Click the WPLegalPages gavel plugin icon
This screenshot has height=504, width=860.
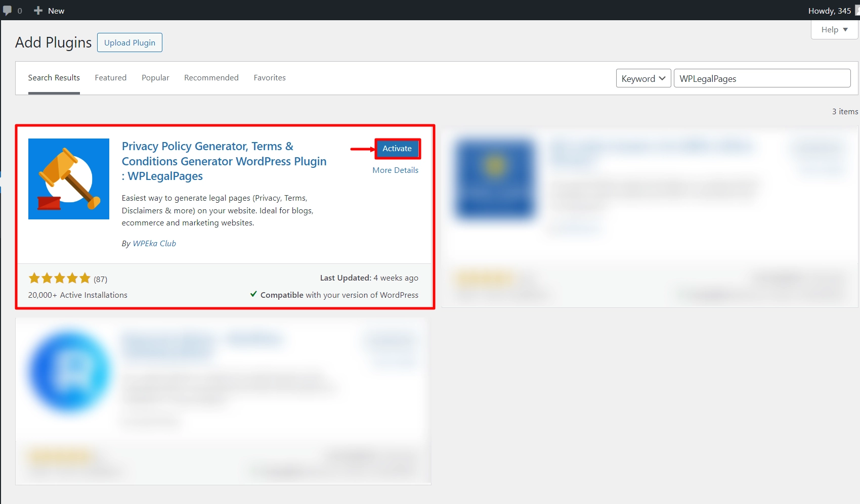(68, 178)
